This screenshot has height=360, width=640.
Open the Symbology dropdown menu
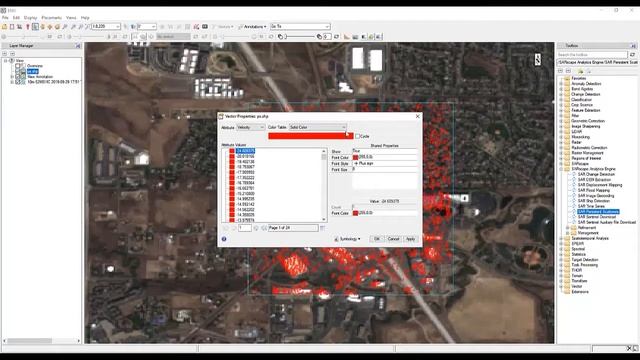[347, 239]
